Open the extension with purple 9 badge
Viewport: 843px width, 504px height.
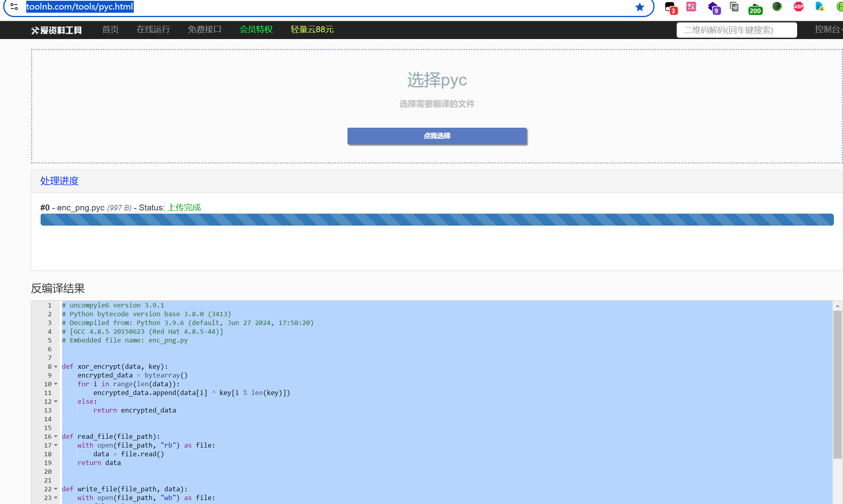713,8
